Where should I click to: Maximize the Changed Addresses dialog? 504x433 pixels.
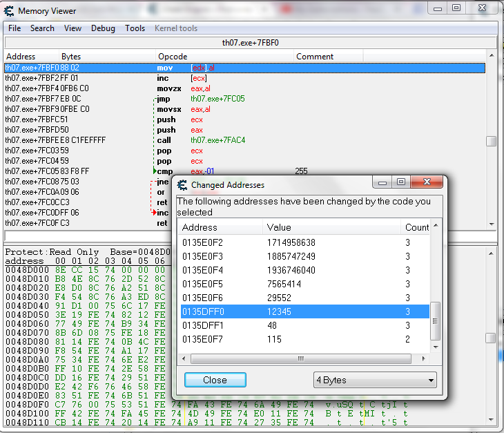[x=400, y=182]
